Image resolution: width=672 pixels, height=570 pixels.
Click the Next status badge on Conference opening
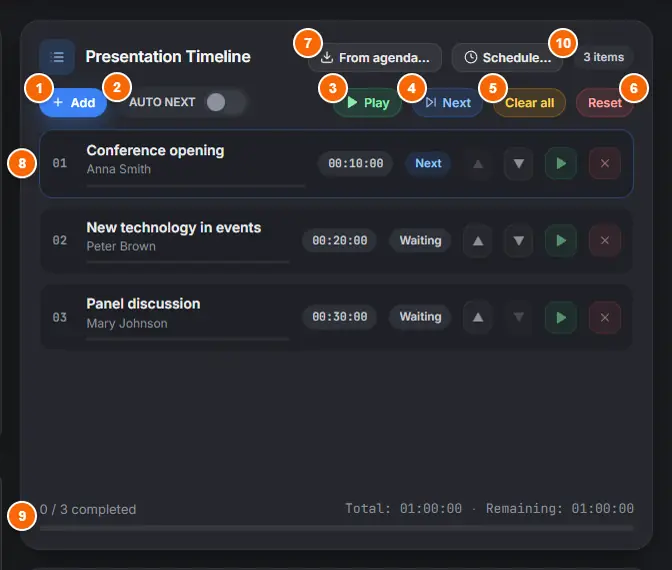[428, 163]
